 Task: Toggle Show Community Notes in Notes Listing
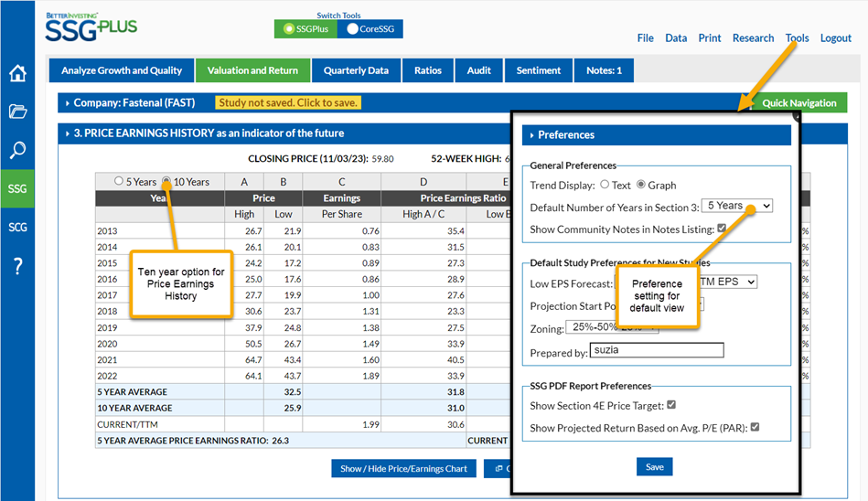[722, 228]
